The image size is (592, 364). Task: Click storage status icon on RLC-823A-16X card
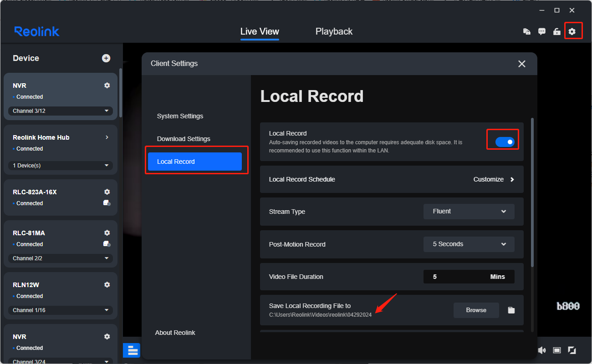tap(107, 203)
